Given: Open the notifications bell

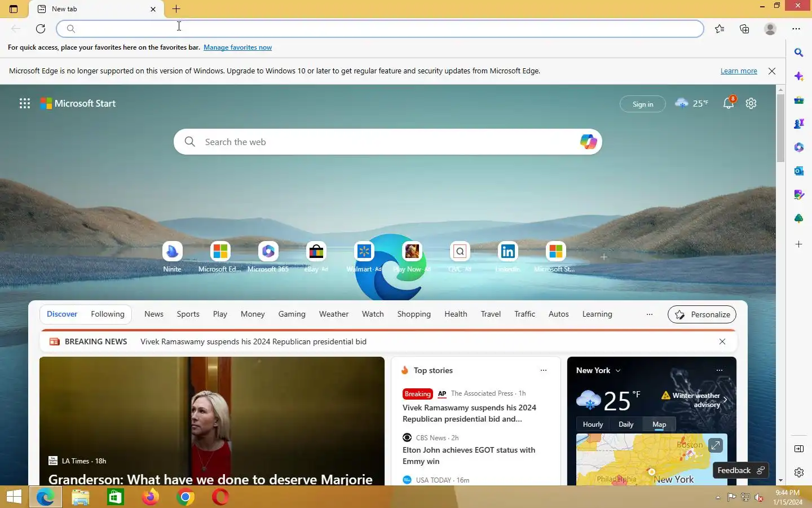Looking at the screenshot, I should (729, 103).
